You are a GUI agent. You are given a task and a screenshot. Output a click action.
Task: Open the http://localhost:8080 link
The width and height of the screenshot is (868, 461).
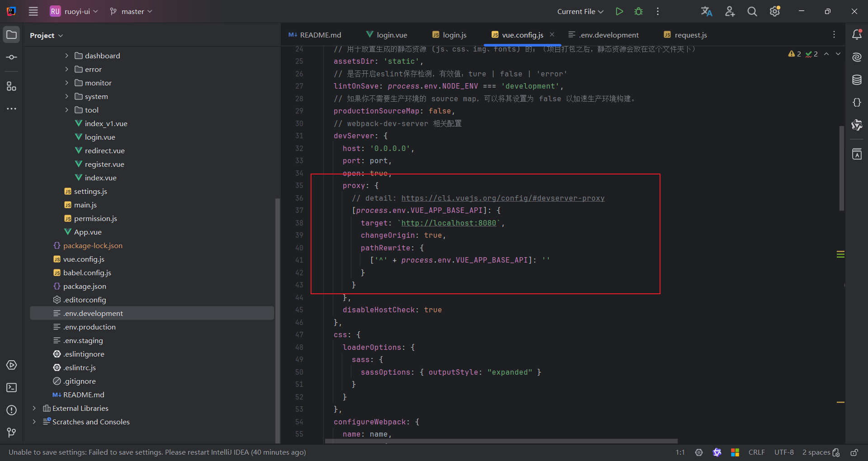pyautogui.click(x=448, y=223)
